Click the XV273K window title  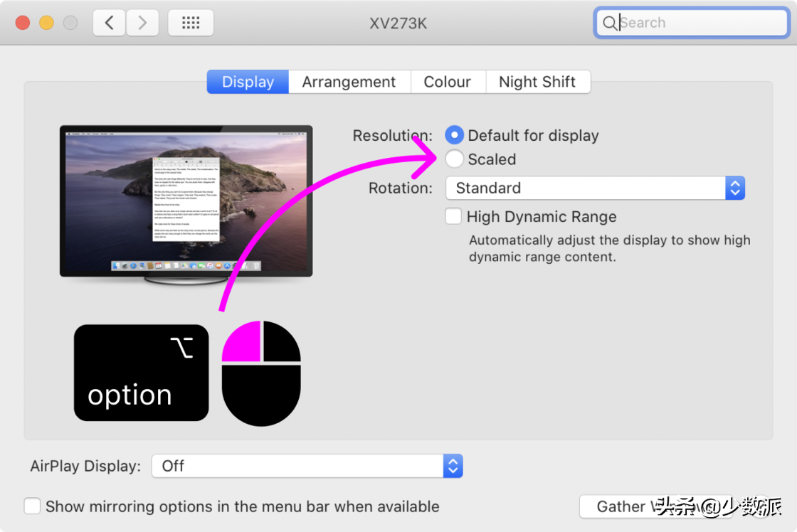(398, 23)
